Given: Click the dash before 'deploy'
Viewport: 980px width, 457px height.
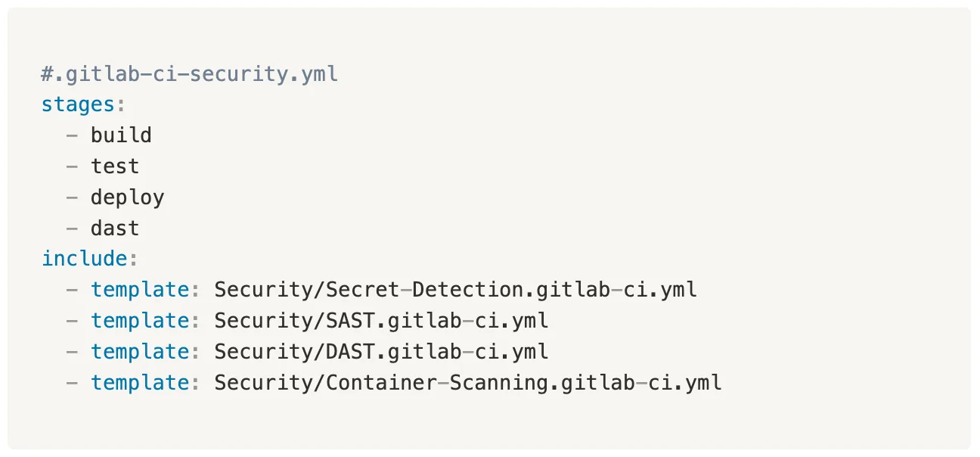Looking at the screenshot, I should pyautogui.click(x=72, y=197).
